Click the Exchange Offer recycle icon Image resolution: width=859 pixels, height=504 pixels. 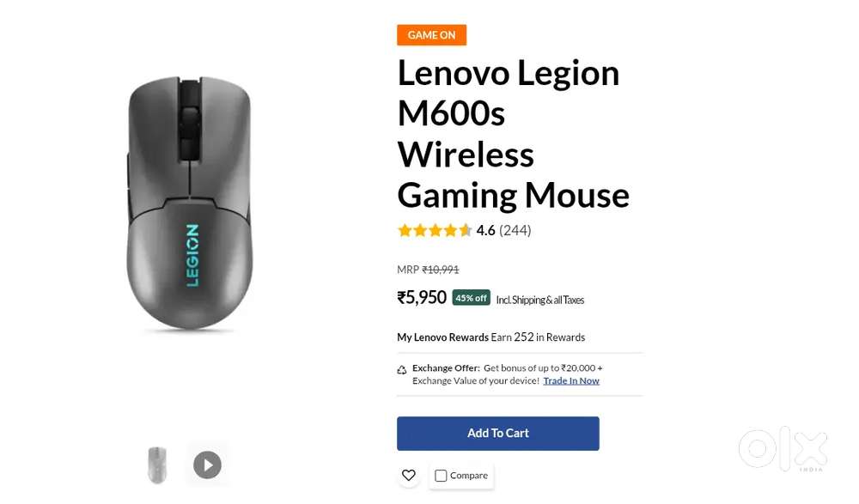[402, 368]
